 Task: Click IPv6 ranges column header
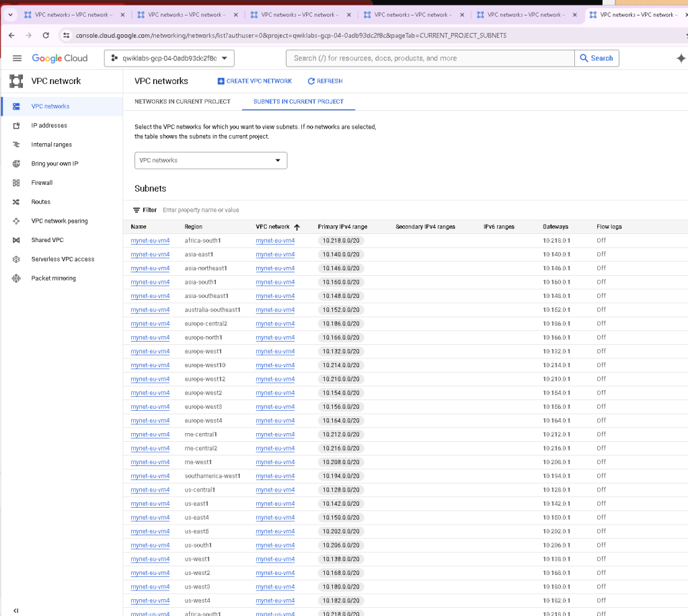pos(499,227)
